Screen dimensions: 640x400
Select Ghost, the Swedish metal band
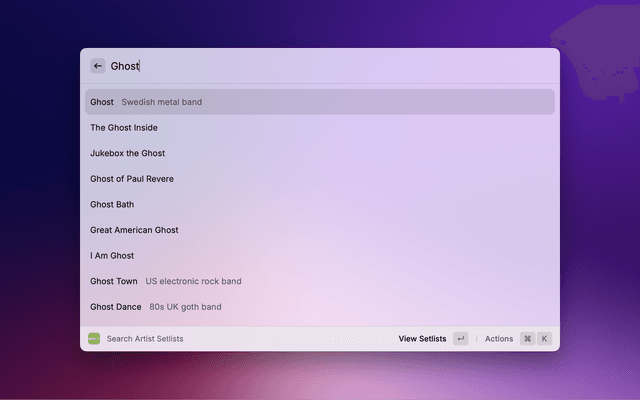coord(319,102)
